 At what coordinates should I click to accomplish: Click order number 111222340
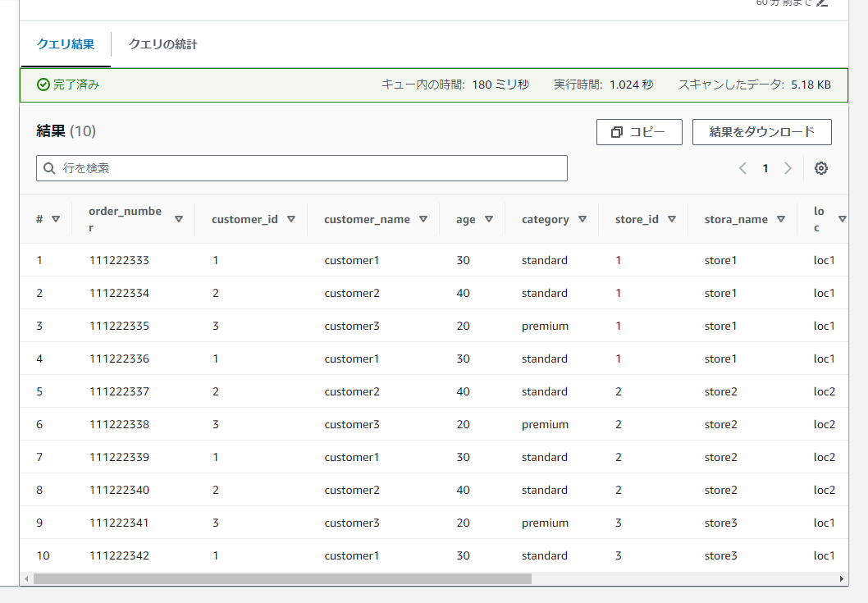(x=119, y=490)
